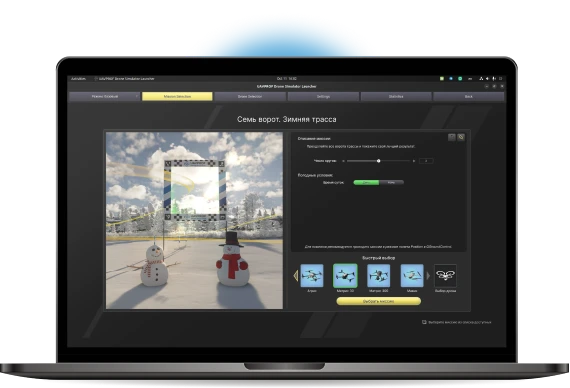Click the winter track preview image

click(x=194, y=220)
